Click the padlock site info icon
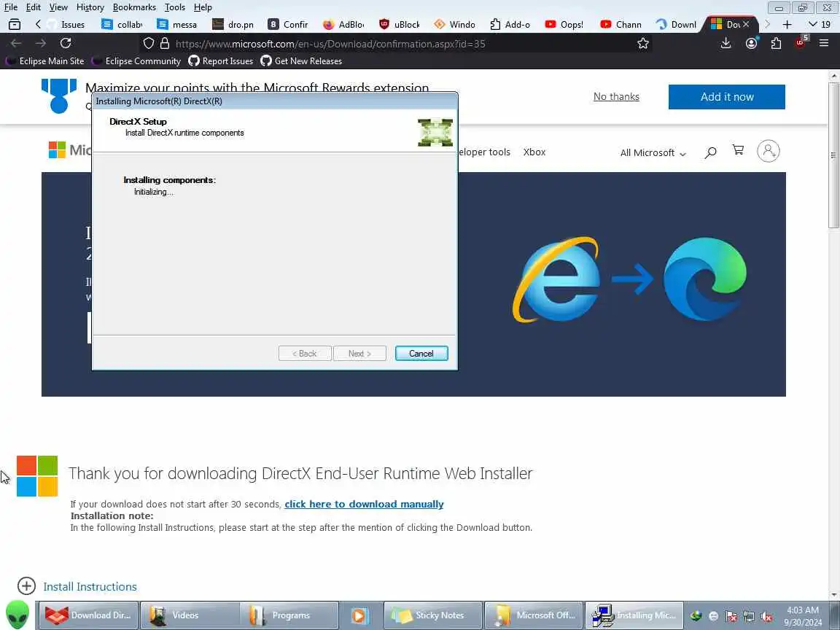This screenshot has height=630, width=840. tap(165, 44)
